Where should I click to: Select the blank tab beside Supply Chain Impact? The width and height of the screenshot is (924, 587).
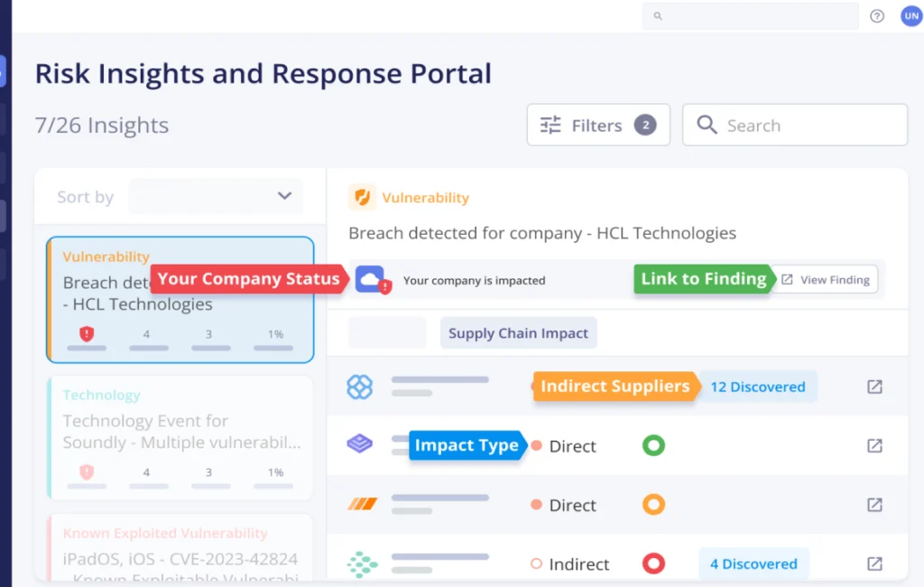[387, 332]
